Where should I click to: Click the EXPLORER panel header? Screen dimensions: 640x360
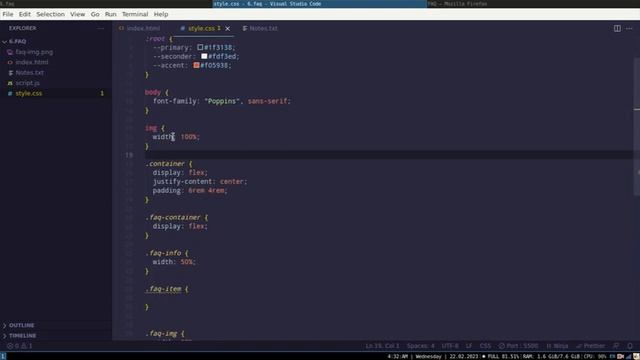point(22,28)
